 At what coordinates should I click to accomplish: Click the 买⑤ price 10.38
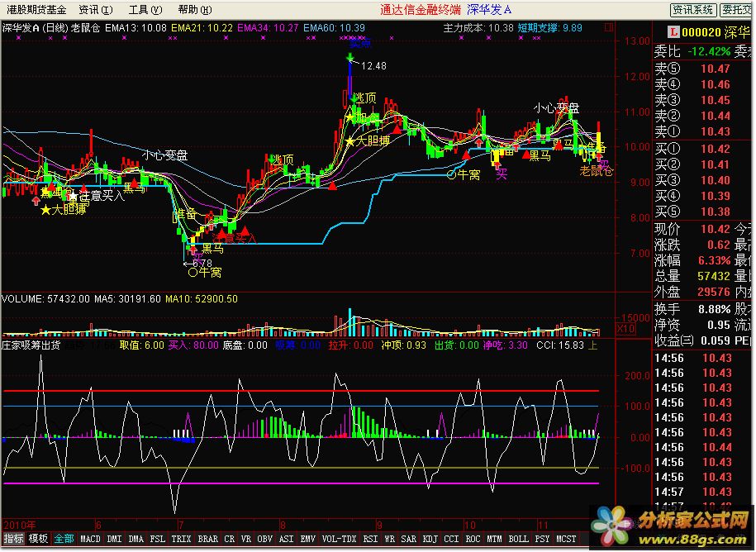pyautogui.click(x=715, y=212)
